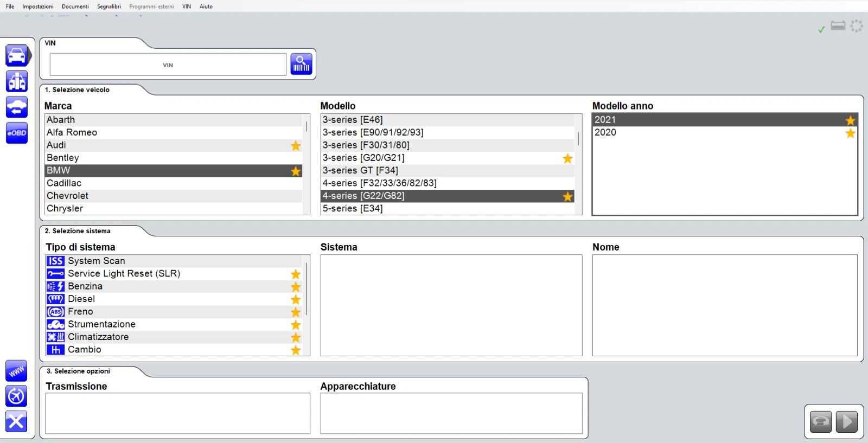Open the Segnalibri menu
This screenshot has width=868, height=443.
(x=108, y=7)
